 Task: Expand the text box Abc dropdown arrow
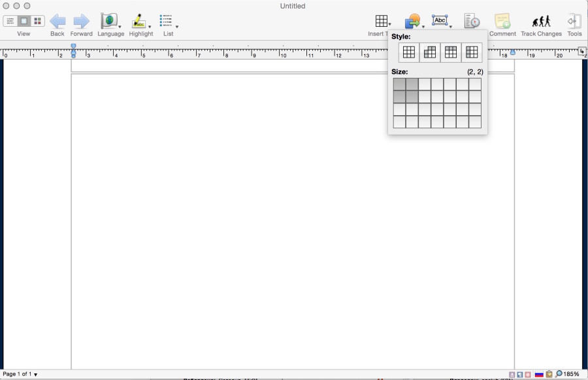point(451,26)
